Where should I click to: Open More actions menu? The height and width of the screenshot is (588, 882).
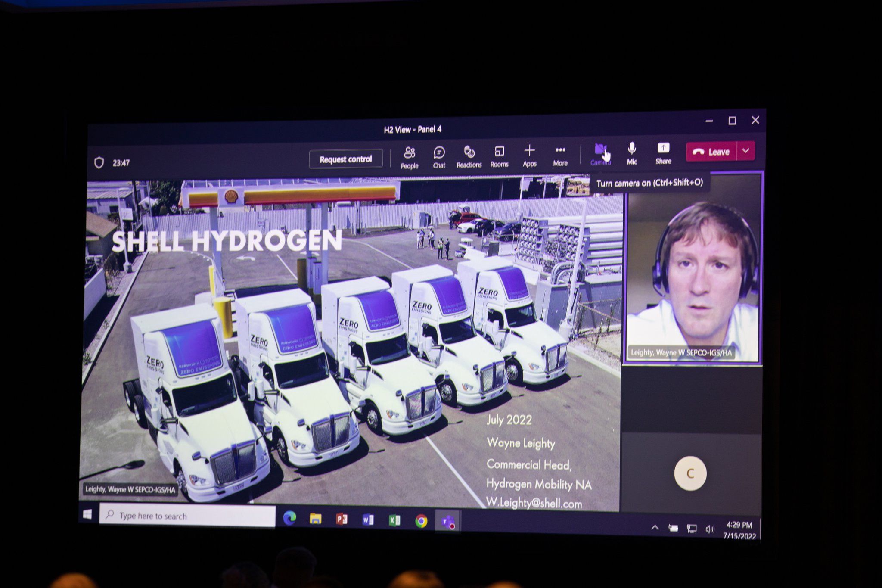tap(560, 155)
